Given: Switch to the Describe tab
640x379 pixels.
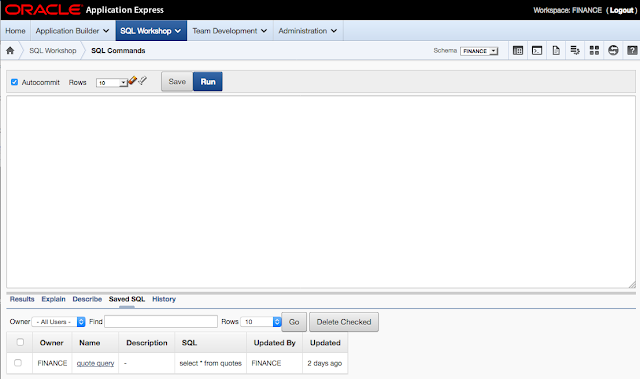Looking at the screenshot, I should [x=87, y=299].
